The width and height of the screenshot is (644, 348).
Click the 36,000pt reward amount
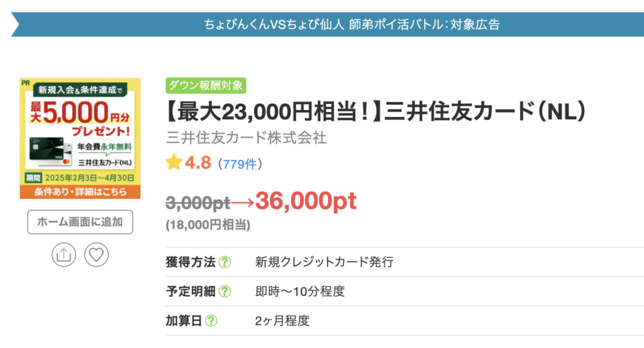pyautogui.click(x=306, y=201)
